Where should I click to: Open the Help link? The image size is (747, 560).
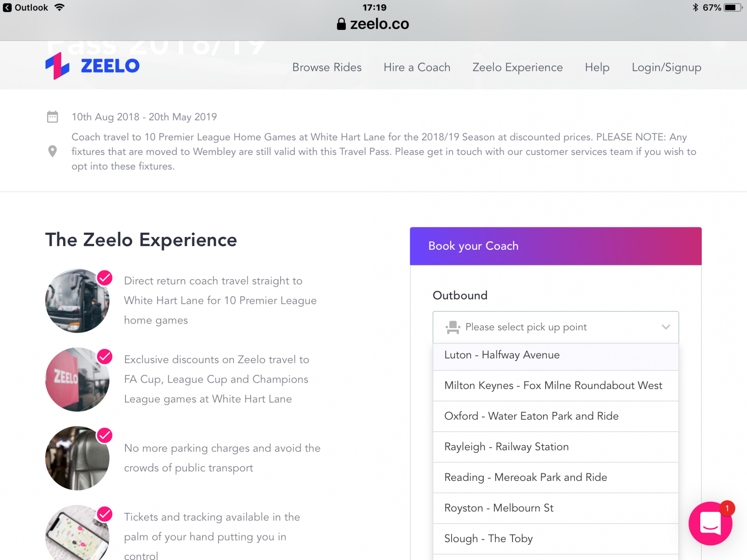[x=597, y=68]
